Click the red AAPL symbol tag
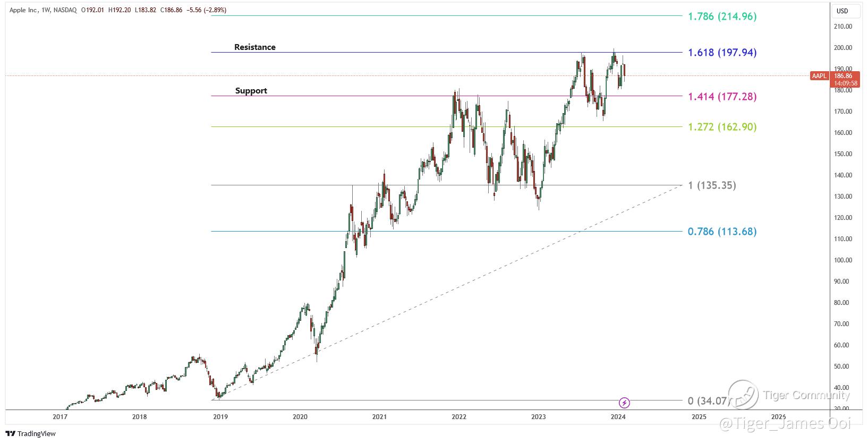The height and width of the screenshot is (443, 868). (819, 76)
